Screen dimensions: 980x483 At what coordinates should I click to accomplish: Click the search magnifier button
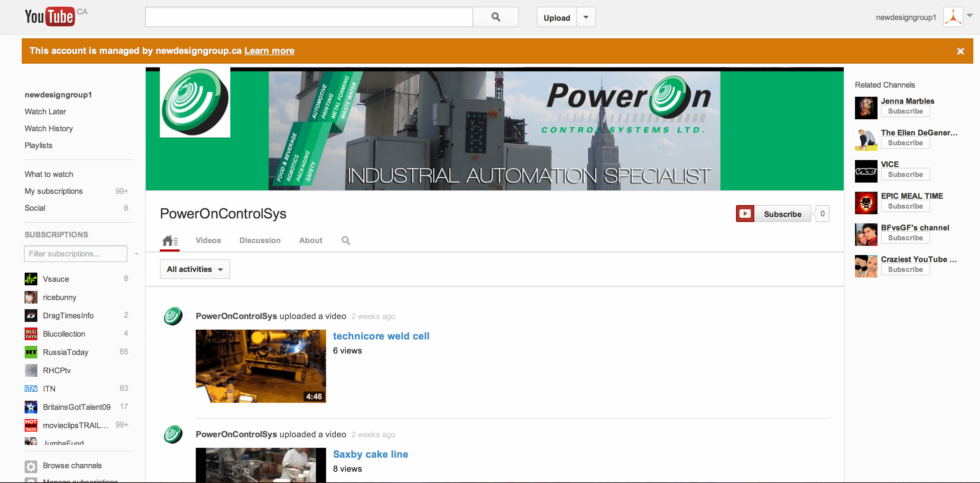[x=496, y=17]
